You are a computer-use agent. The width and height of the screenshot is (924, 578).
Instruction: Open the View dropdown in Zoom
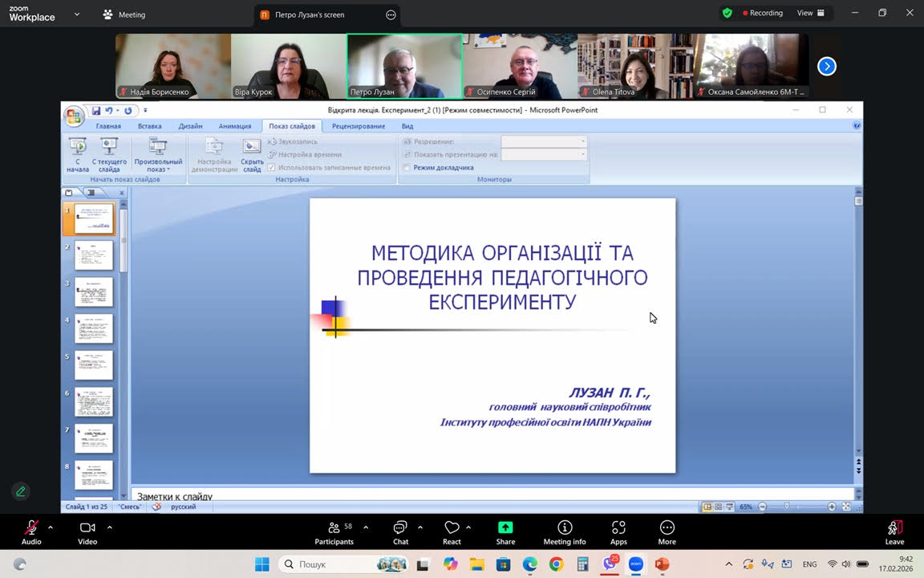coord(809,13)
